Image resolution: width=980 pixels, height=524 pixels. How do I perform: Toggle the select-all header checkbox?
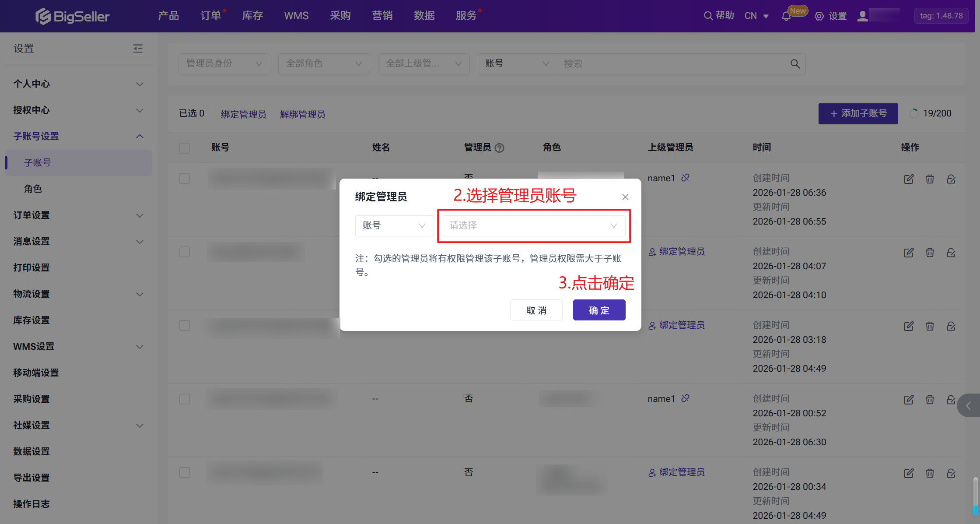tap(185, 148)
